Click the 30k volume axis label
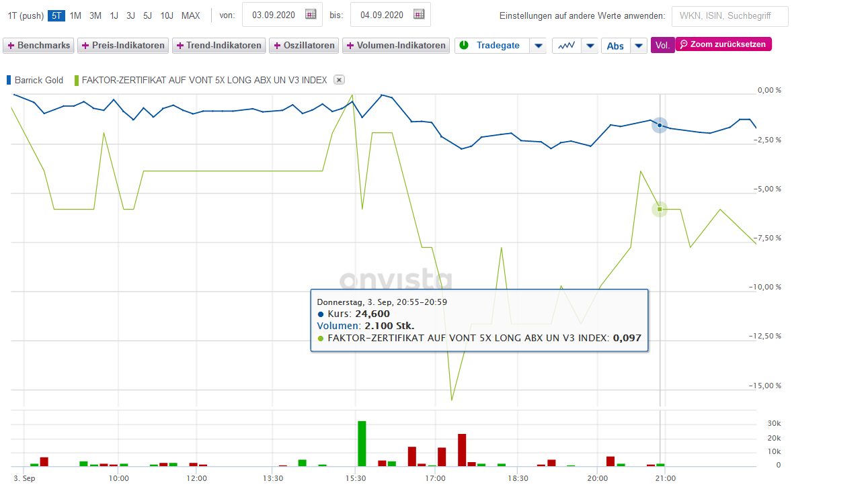The image size is (868, 489). [773, 424]
